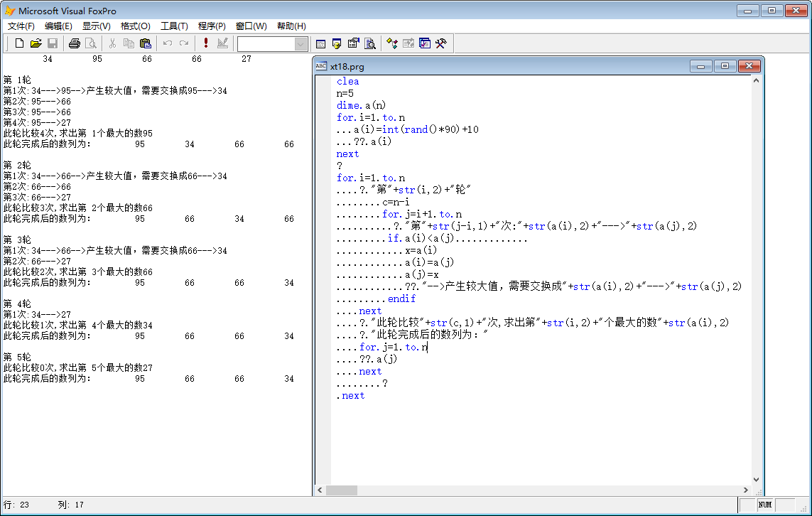Click the Modify Form toolbar icon
This screenshot has height=516, width=812.
click(222, 43)
